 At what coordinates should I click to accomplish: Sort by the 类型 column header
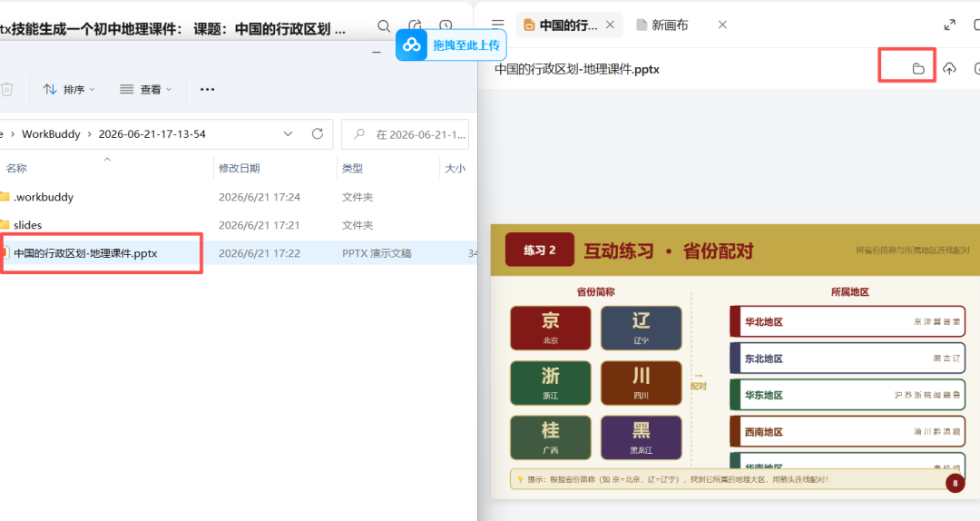tap(352, 168)
